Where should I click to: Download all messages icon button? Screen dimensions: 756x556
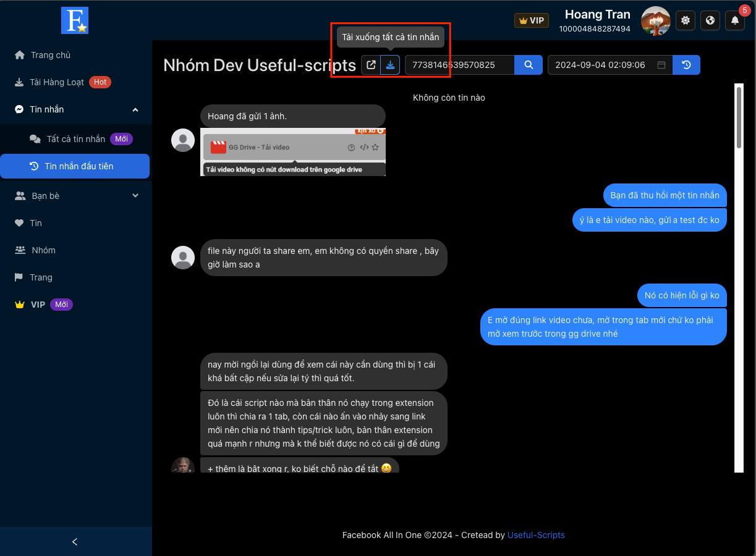[390, 65]
